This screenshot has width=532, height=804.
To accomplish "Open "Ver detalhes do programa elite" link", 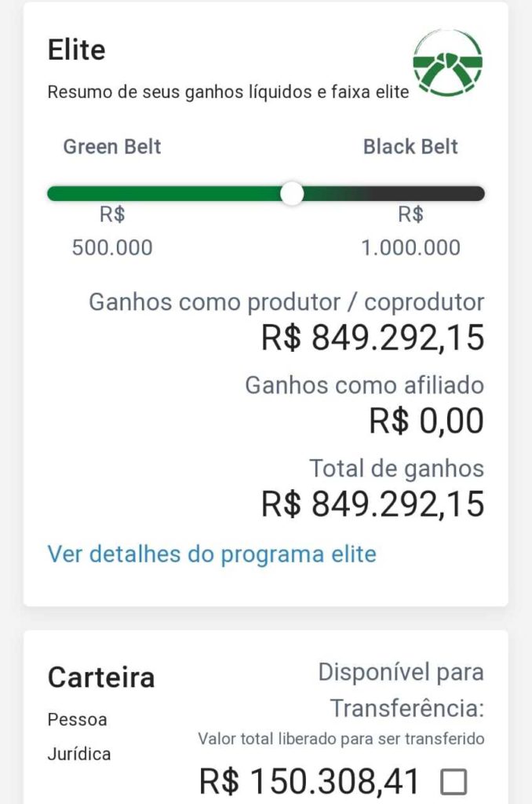I will [212, 554].
